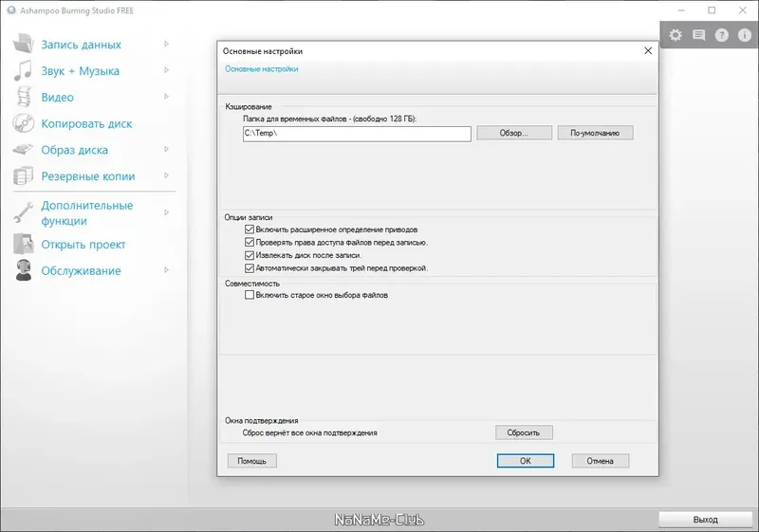Click the music note icon
The width and height of the screenshot is (759, 532).
click(x=23, y=70)
